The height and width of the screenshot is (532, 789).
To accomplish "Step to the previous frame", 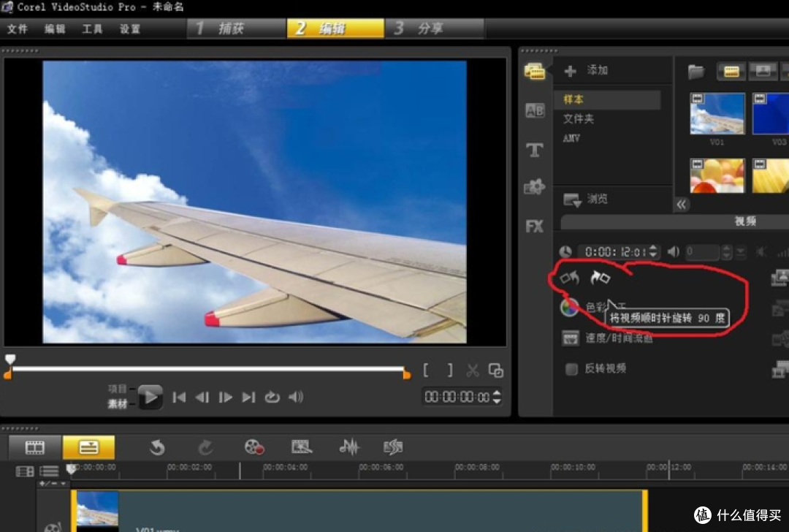I will (x=202, y=398).
